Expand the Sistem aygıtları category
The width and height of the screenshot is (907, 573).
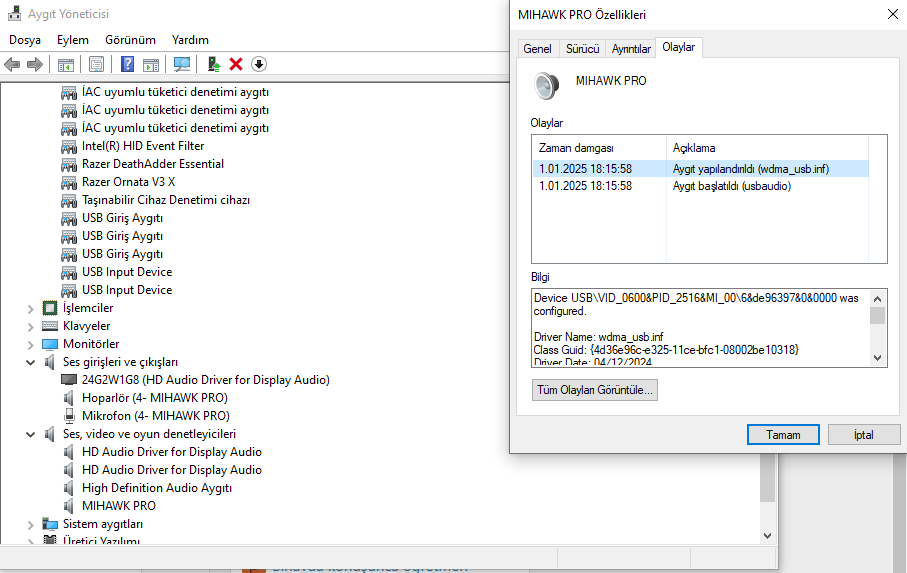31,525
